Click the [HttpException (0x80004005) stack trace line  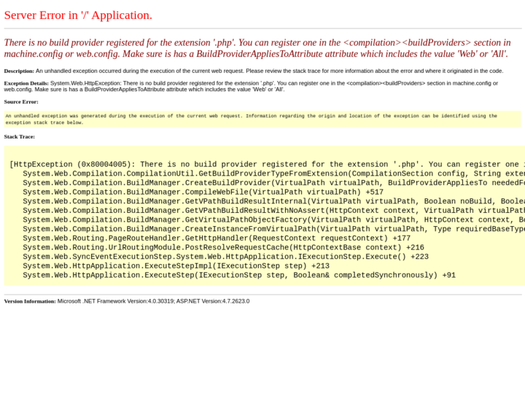coord(267,165)
